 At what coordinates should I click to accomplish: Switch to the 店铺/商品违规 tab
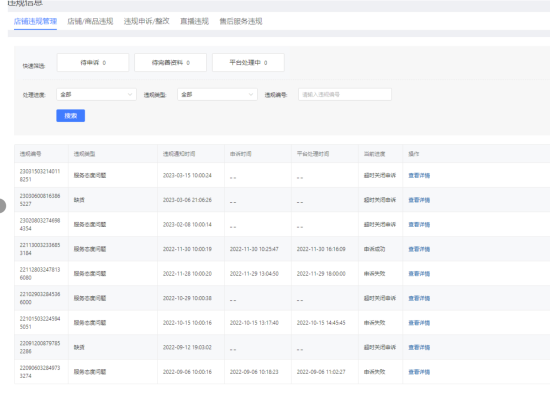[x=90, y=21]
